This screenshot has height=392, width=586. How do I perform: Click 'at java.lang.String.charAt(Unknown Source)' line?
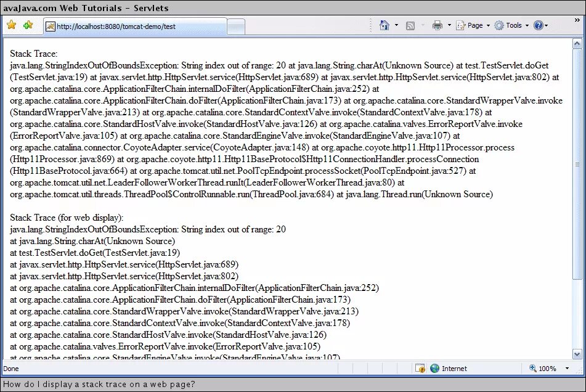click(92, 241)
